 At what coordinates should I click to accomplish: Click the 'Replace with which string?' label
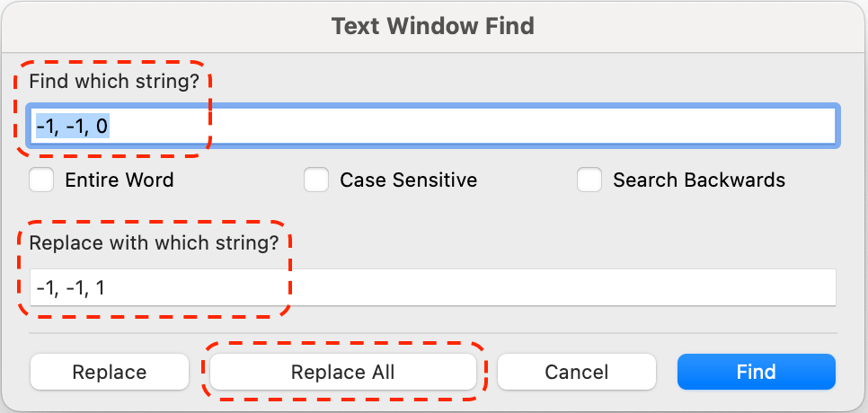tap(154, 242)
